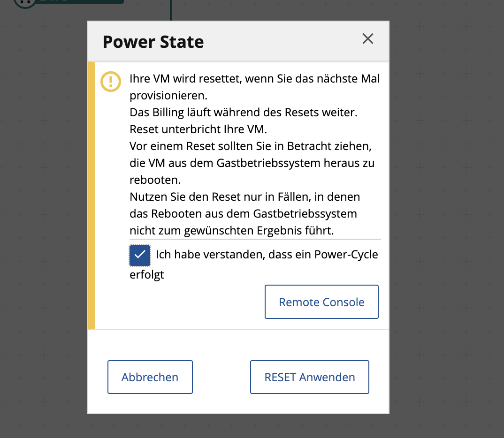The width and height of the screenshot is (504, 438).
Task: Uncheck the Power-Cycle acknowledgement checkbox
Action: pos(139,255)
